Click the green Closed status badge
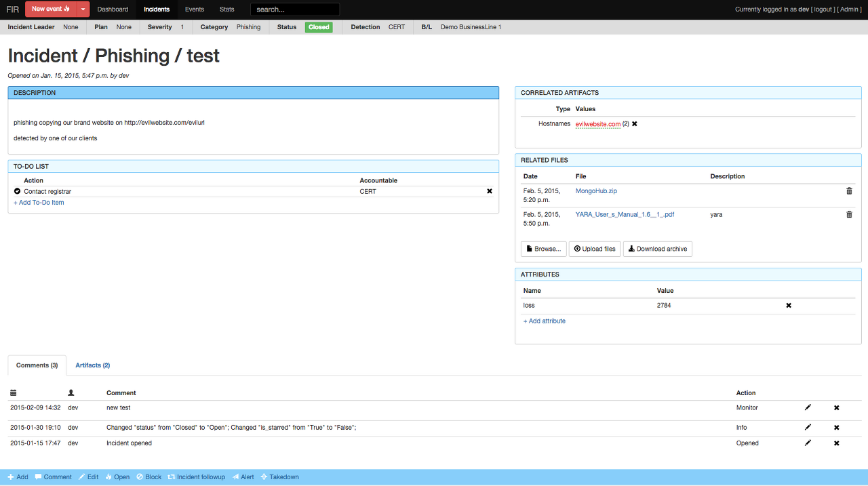The width and height of the screenshot is (868, 486). tap(319, 27)
